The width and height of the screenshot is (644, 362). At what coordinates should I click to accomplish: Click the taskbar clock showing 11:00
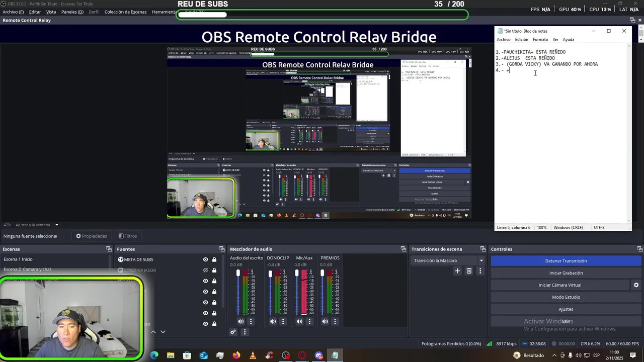point(614,355)
